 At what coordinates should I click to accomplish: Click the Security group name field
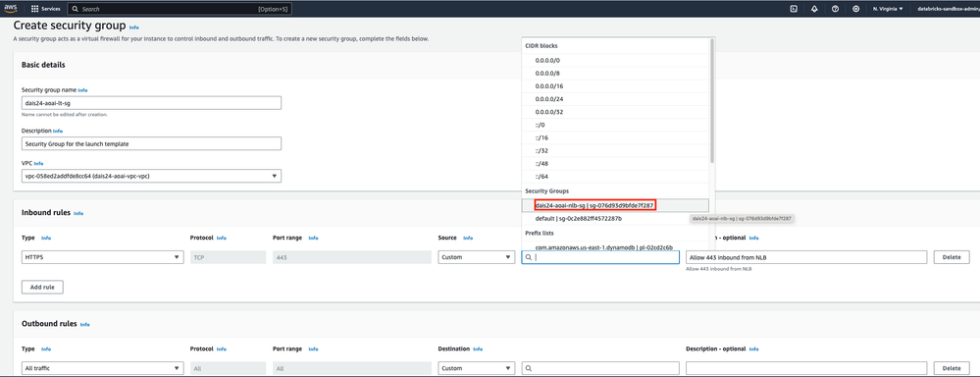151,103
